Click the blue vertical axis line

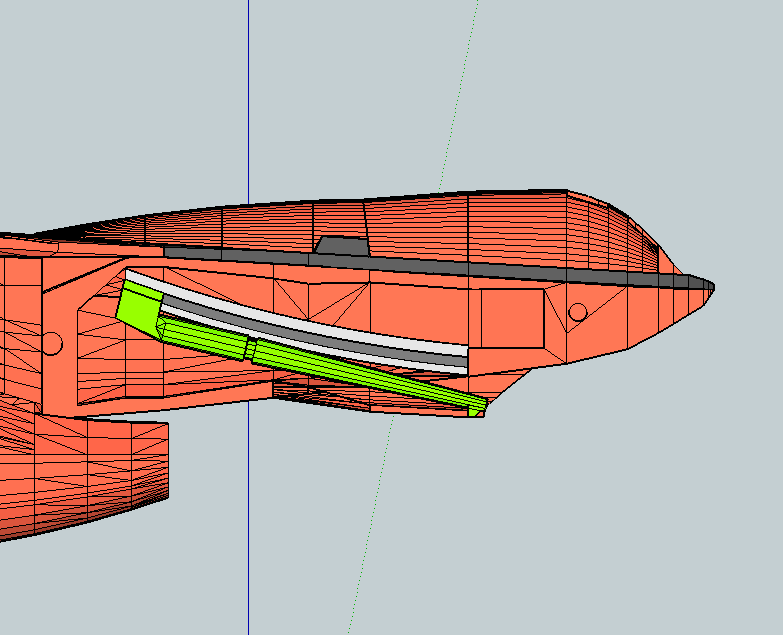[x=248, y=100]
